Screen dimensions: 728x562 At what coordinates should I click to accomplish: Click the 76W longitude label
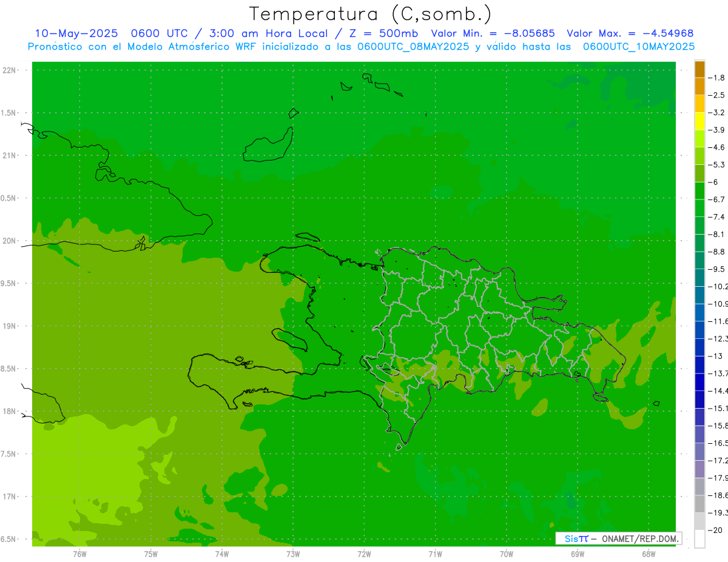[x=79, y=554]
